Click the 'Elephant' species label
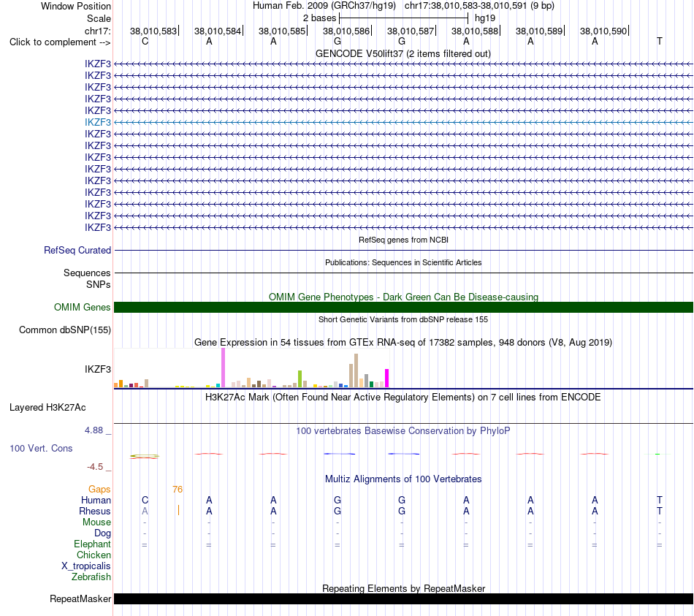The width and height of the screenshot is (694, 616). pos(92,544)
